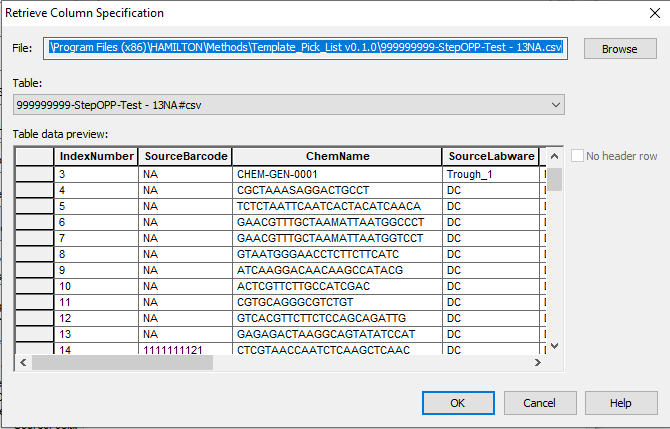Select row header for index 3
The width and height of the screenshot is (670, 429).
pyautogui.click(x=34, y=174)
